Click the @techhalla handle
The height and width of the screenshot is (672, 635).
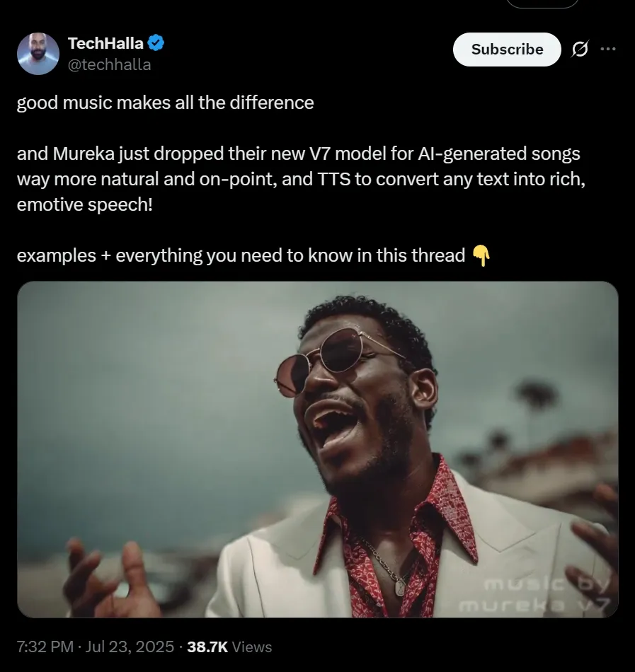(x=109, y=64)
